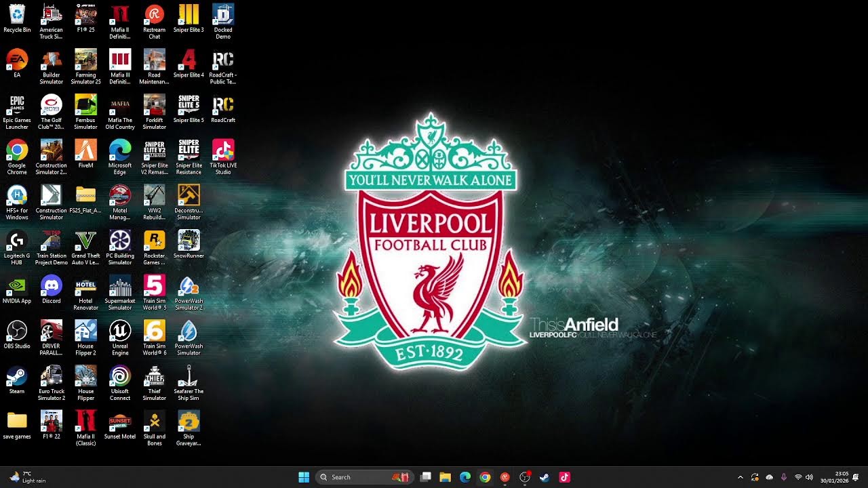Viewport: 868px width, 488px height.
Task: Open OBS Studio desktop shortcut
Action: tap(17, 335)
